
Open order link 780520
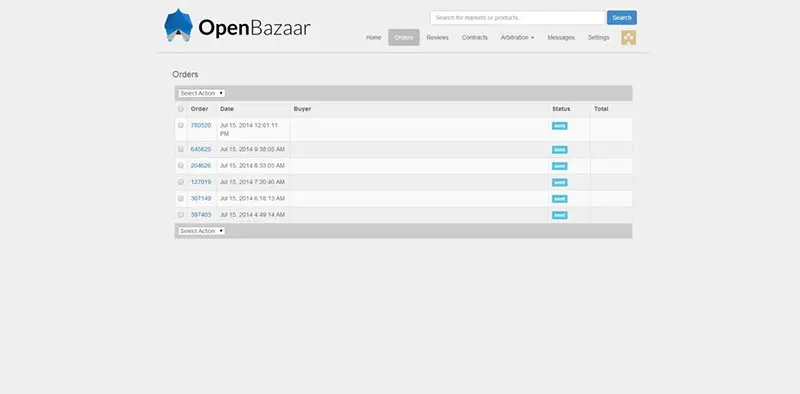point(201,125)
